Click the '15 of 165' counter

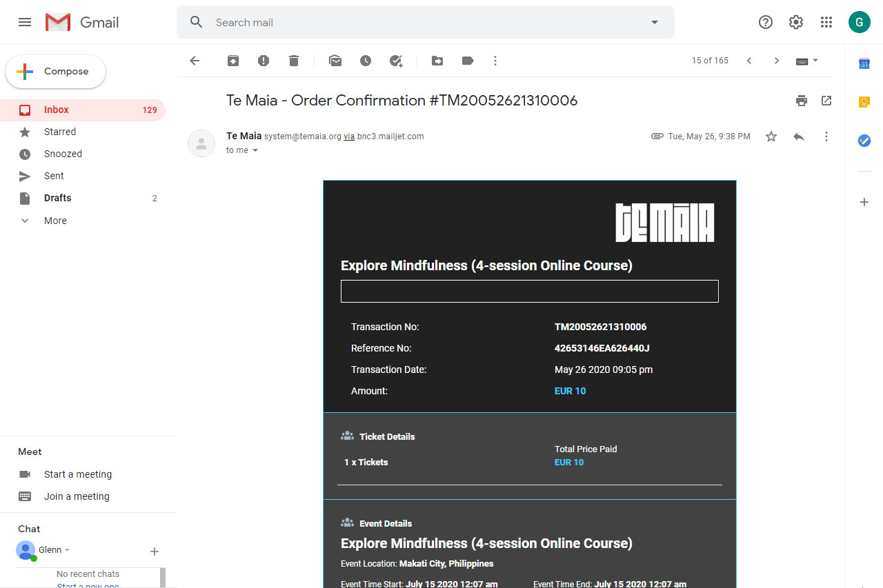(710, 61)
